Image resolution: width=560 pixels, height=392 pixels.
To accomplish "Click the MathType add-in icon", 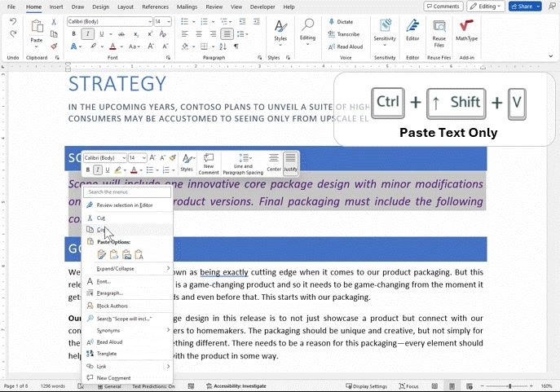I will point(466,30).
